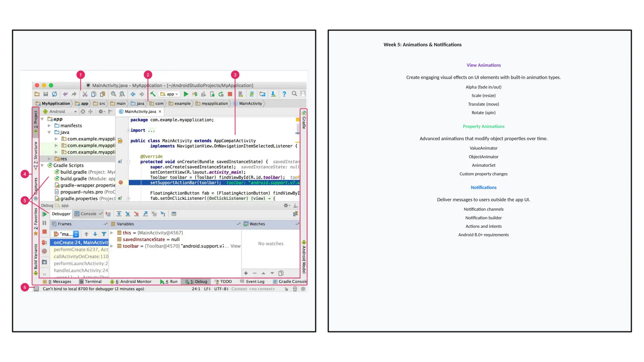This screenshot has height=362, width=644.
Task: Click the Cut scissors icon
Action: click(85, 94)
